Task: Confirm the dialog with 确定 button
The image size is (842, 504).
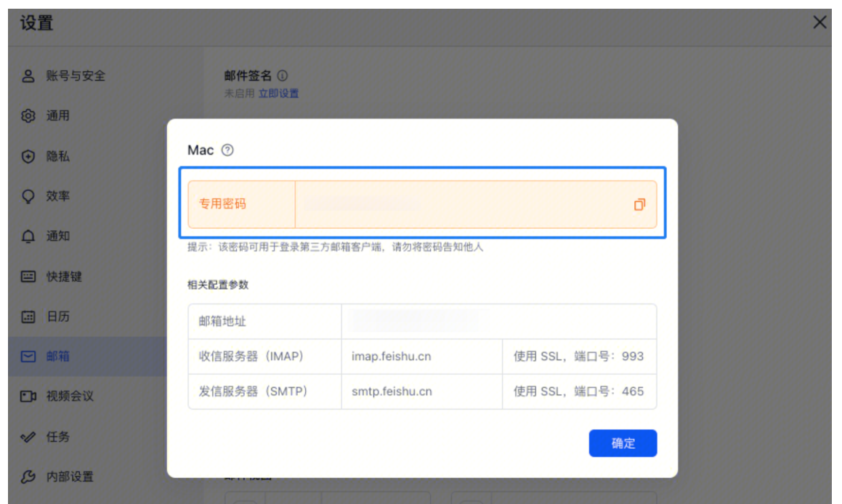Action: click(x=623, y=443)
